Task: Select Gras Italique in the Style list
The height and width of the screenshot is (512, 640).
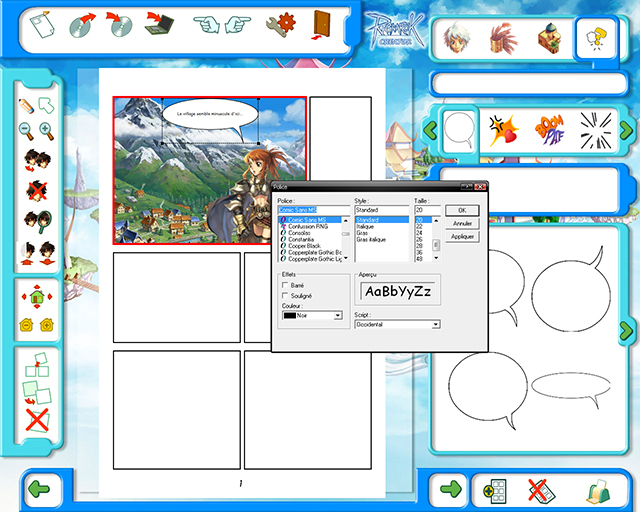Action: click(371, 239)
